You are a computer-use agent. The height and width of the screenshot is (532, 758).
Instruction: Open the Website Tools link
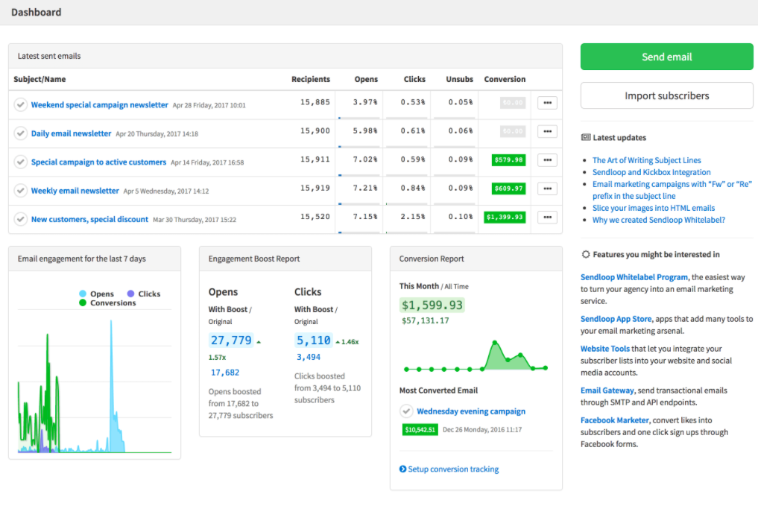click(x=604, y=349)
